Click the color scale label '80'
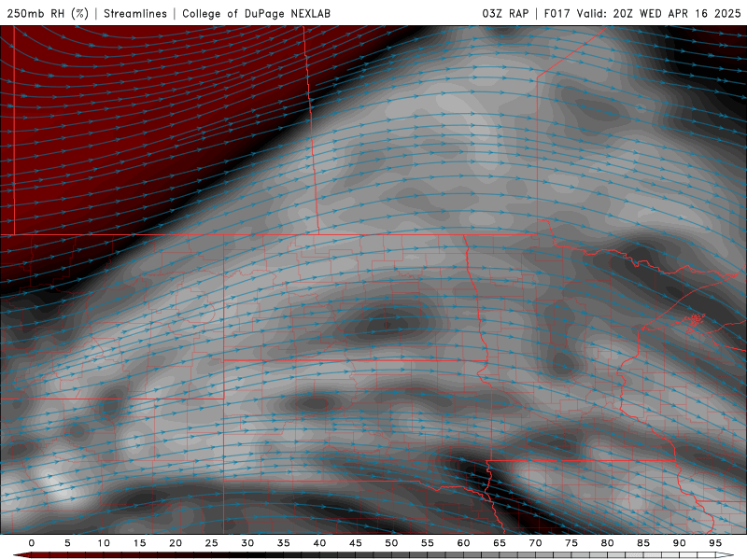 click(x=608, y=543)
